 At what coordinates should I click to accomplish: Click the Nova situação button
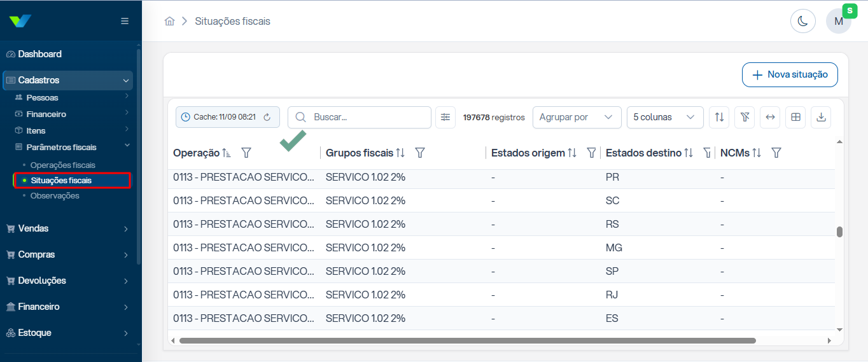[790, 74]
